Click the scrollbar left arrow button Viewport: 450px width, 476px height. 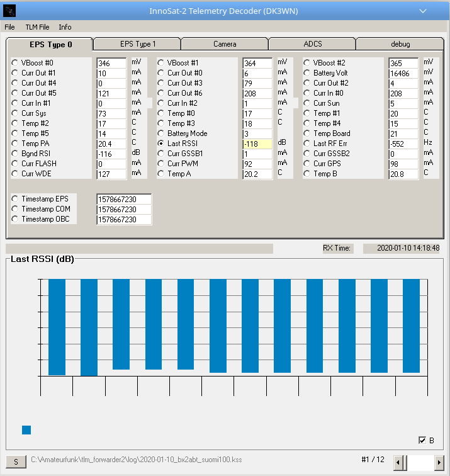click(x=398, y=462)
